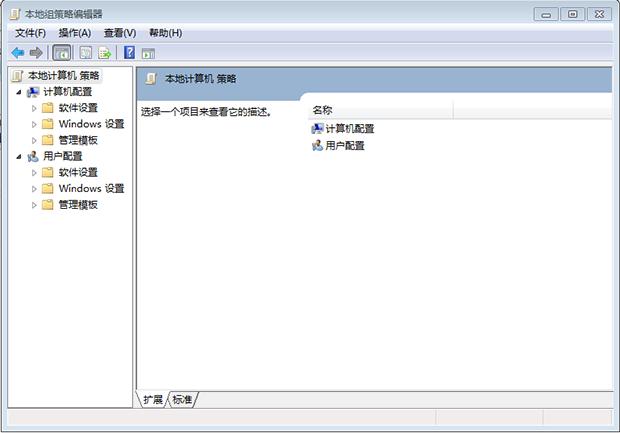Click the Forward arrow toolbar icon
620x433 pixels.
36,52
